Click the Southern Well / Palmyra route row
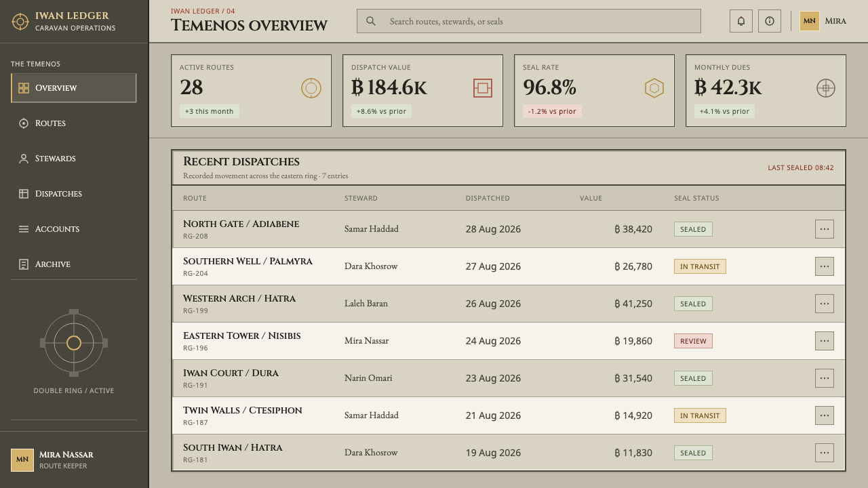 pyautogui.click(x=509, y=266)
